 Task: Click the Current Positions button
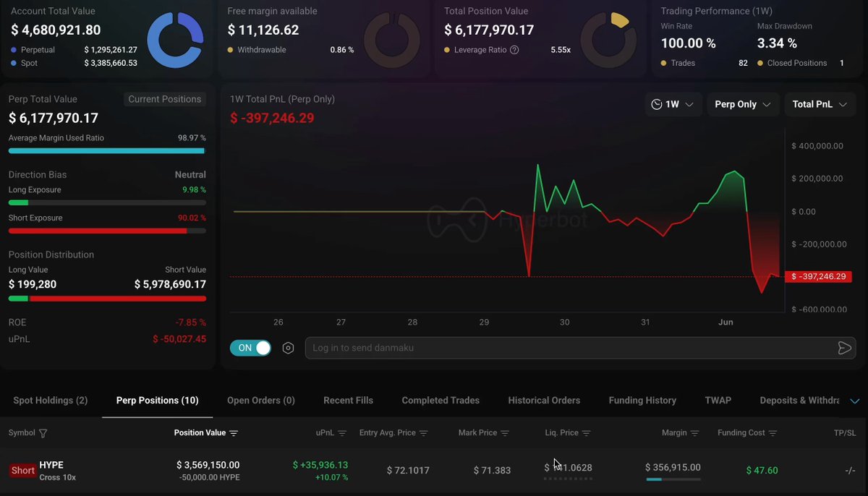coord(165,99)
